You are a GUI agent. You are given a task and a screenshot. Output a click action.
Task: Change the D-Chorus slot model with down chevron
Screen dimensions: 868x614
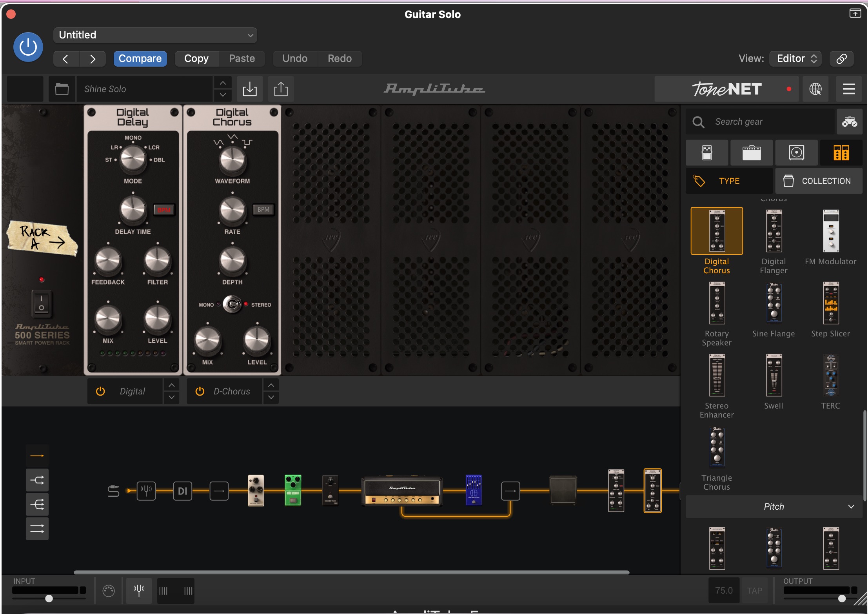(x=271, y=398)
